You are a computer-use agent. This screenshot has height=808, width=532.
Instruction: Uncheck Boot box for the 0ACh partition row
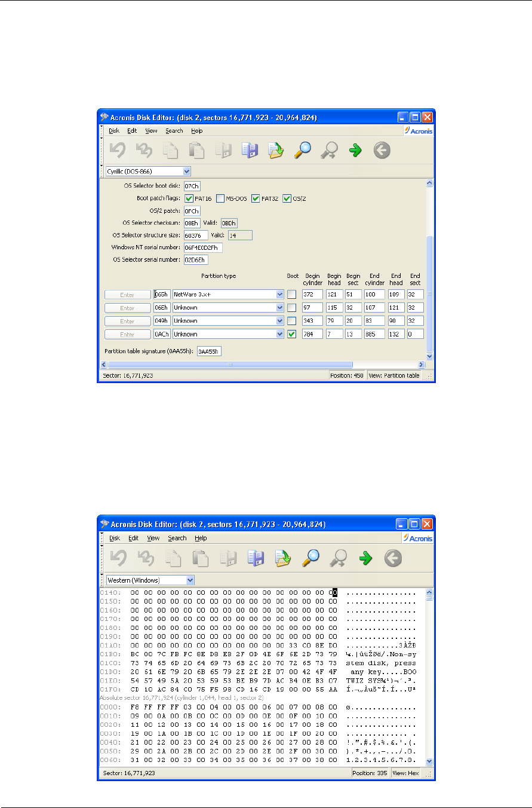[x=291, y=334]
